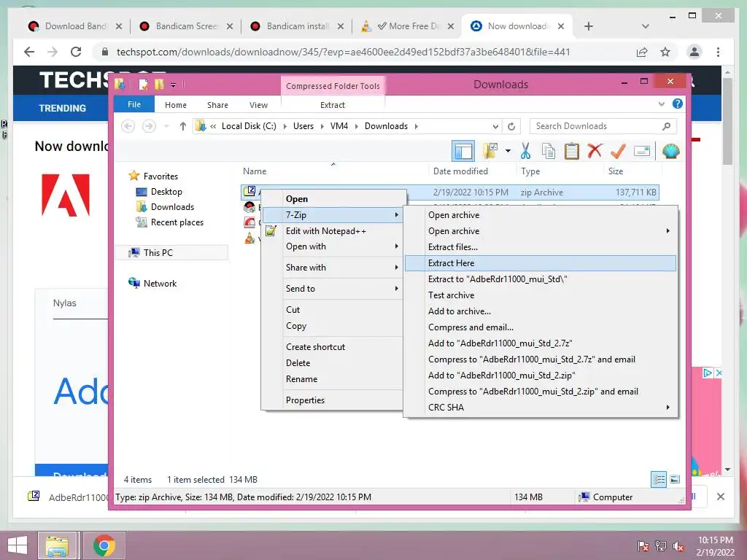
Task: Choose Cut from the context menu
Action: pyautogui.click(x=332, y=309)
